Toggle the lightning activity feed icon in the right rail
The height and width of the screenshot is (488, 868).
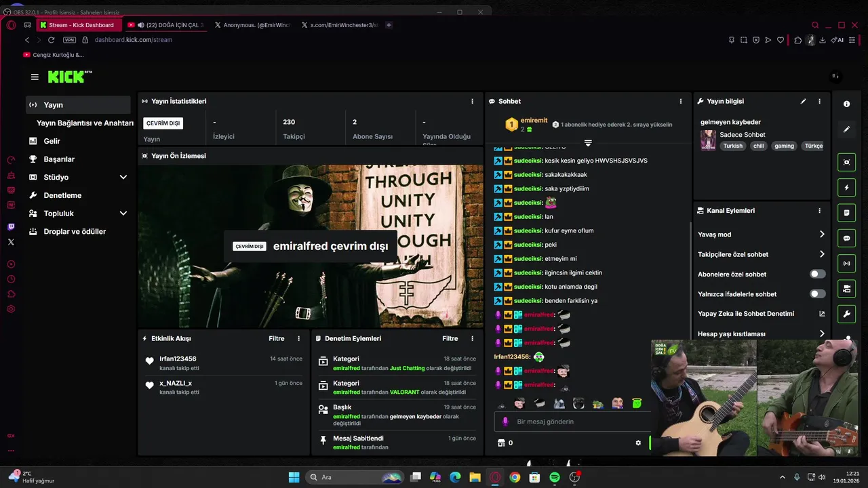[846, 188]
